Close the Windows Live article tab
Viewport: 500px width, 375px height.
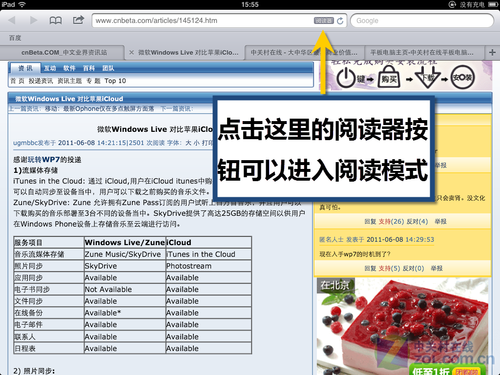click(x=131, y=52)
